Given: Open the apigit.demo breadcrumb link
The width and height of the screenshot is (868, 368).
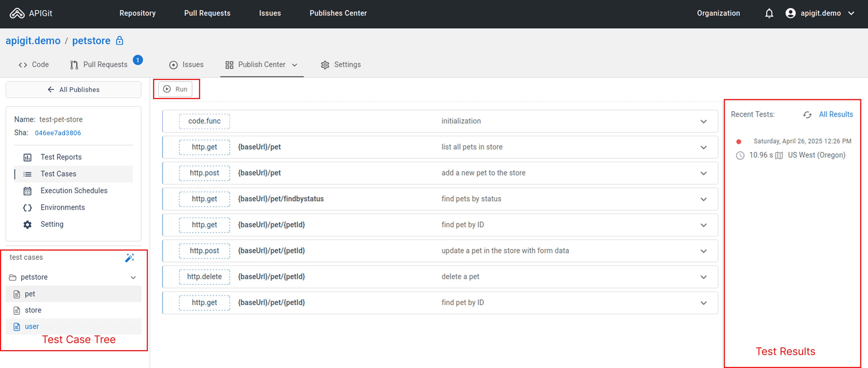Looking at the screenshot, I should [x=33, y=41].
